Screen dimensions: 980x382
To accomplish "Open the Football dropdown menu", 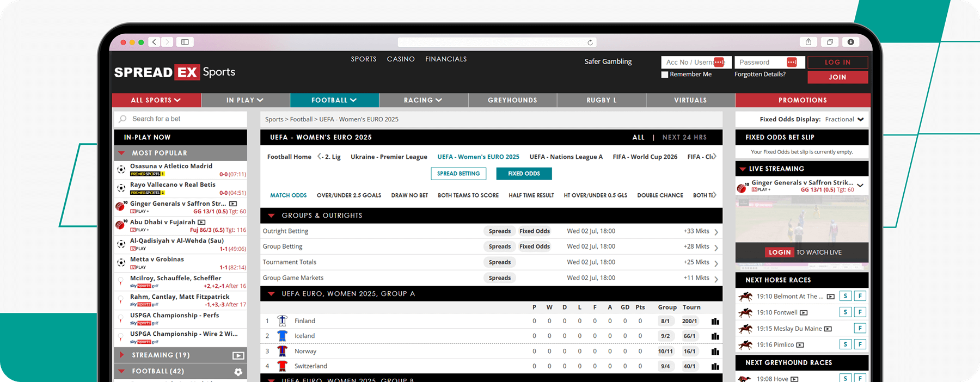I will 334,100.
